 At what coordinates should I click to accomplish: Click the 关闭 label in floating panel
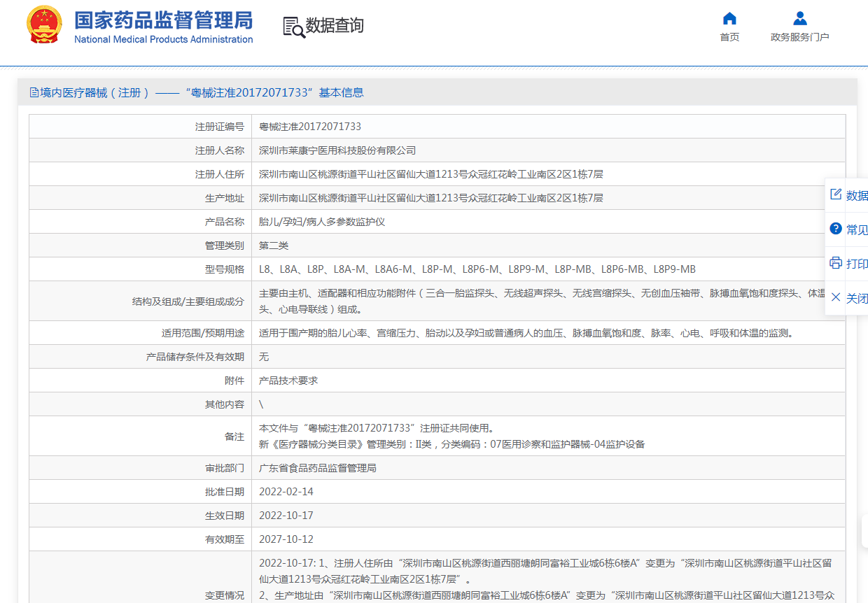[857, 298]
